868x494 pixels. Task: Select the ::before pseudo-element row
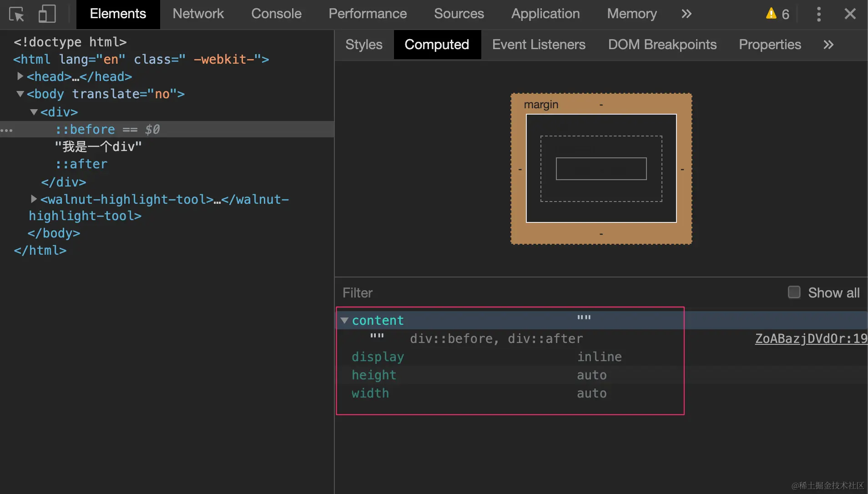click(167, 129)
